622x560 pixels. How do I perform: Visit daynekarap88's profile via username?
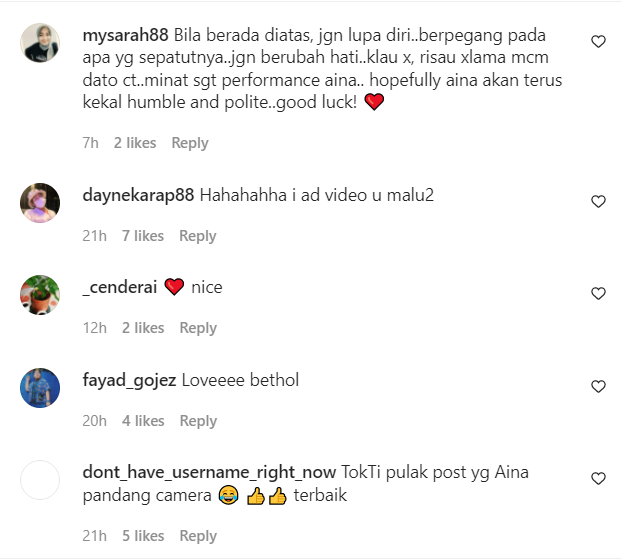[138, 196]
